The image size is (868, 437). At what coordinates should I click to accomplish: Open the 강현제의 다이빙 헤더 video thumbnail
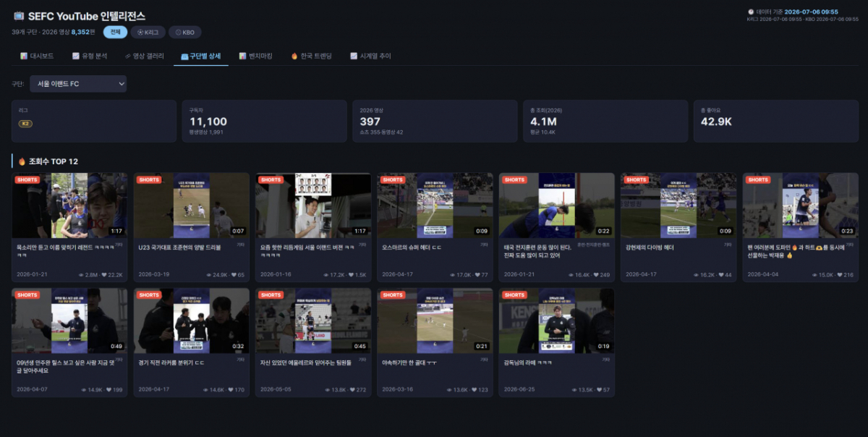678,205
